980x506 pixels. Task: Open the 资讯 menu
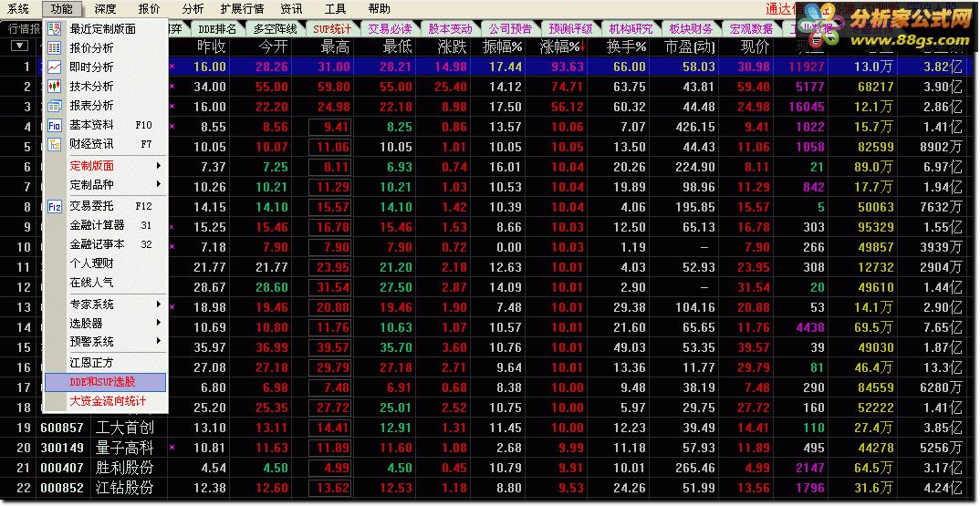291,9
